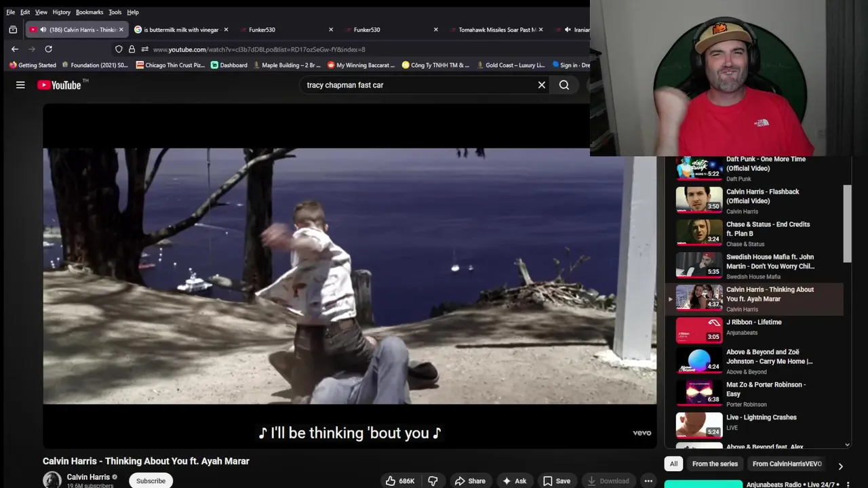
Task: Open the Help menu
Action: coord(133,12)
